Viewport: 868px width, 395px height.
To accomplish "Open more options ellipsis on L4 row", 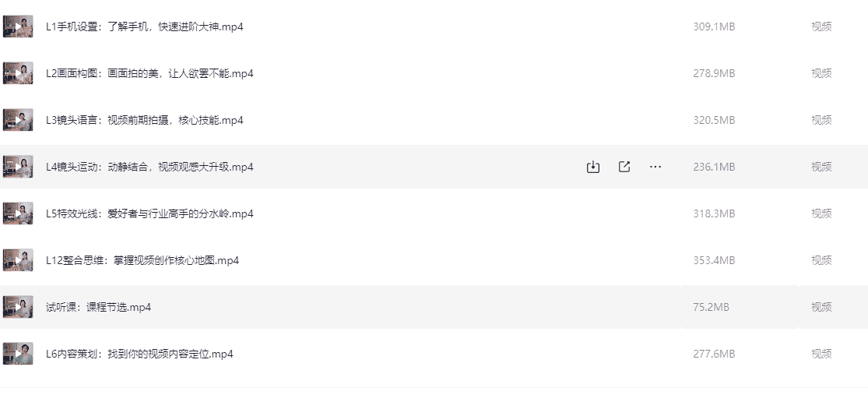I will point(655,167).
